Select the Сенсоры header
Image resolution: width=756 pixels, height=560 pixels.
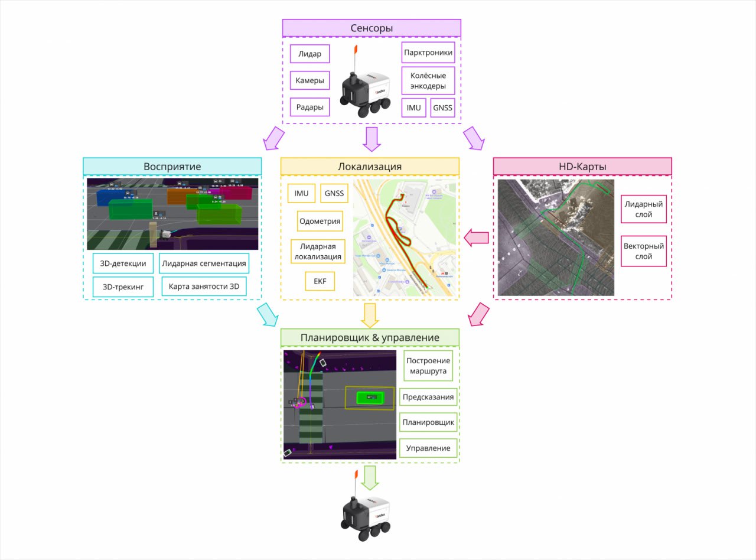tap(372, 28)
